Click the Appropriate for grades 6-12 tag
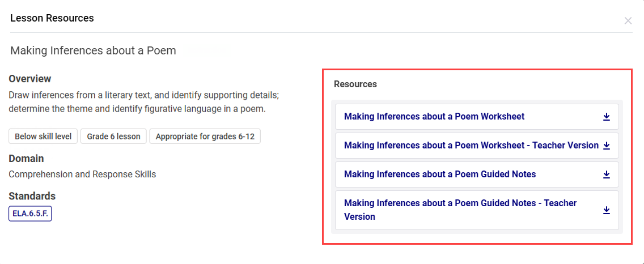This screenshot has width=644, height=264. click(x=205, y=137)
